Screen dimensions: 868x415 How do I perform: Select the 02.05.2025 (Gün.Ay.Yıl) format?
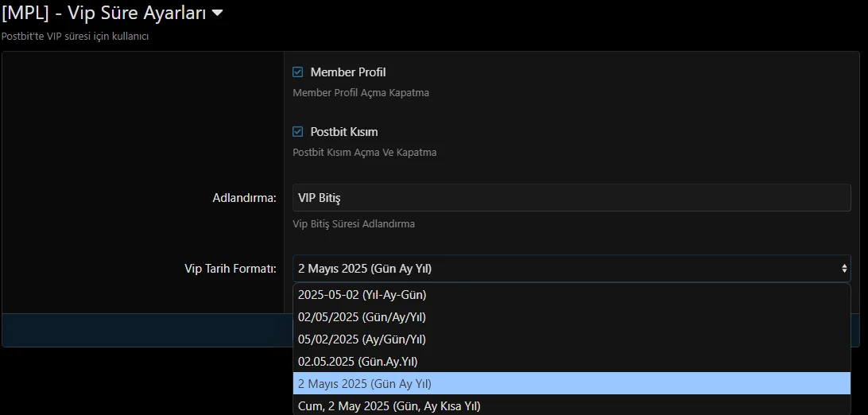point(358,362)
